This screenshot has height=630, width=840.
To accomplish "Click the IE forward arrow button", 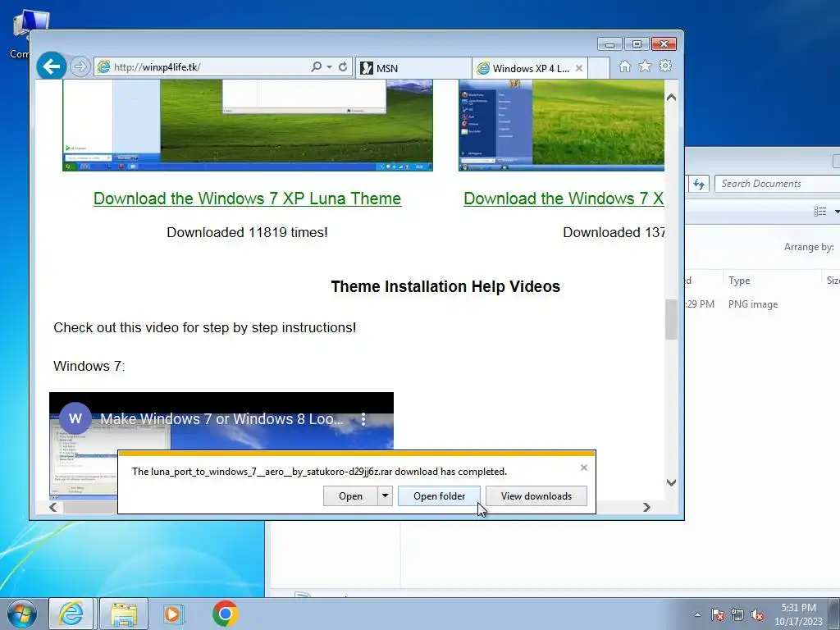I will click(80, 66).
